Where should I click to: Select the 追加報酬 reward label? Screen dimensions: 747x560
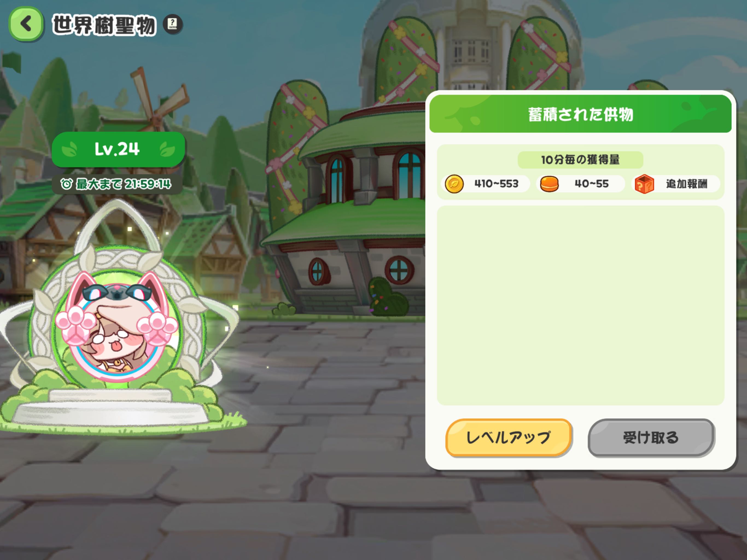pyautogui.click(x=687, y=184)
